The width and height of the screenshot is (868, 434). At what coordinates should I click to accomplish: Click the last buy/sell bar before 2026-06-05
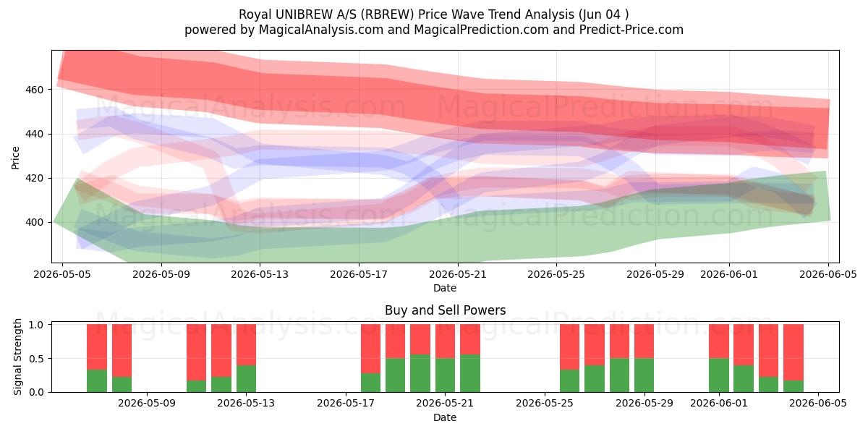pos(793,358)
